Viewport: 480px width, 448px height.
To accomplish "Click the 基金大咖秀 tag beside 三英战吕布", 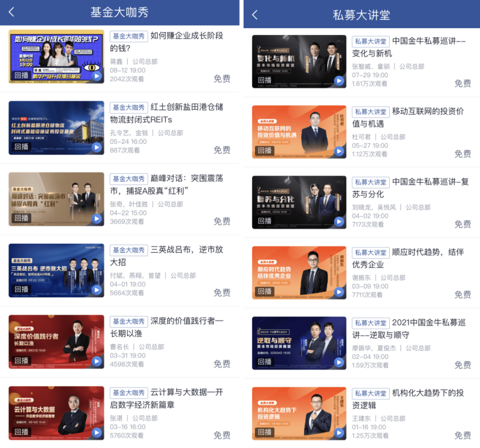I will tap(129, 250).
